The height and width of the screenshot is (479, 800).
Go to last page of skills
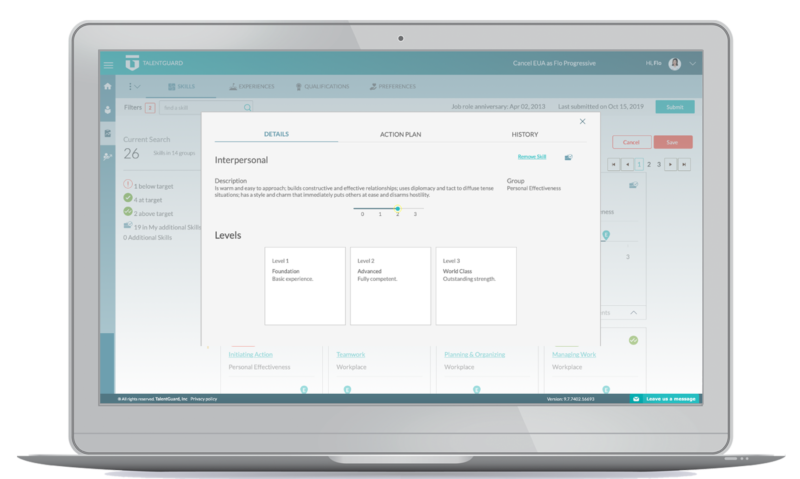(684, 164)
